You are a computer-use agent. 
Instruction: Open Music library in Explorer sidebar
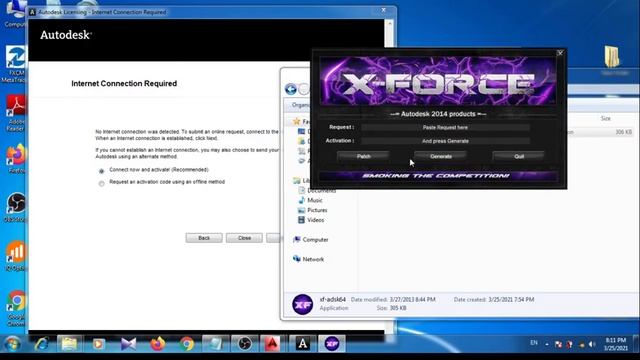click(x=311, y=200)
